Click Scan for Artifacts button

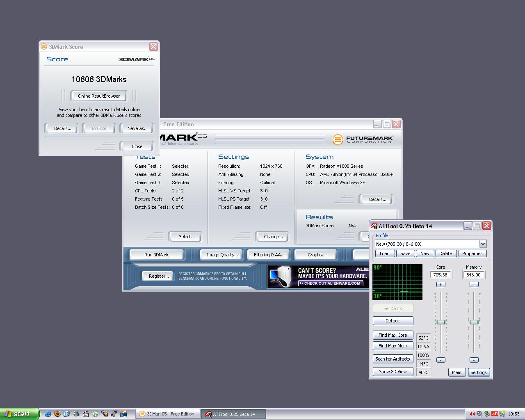393,359
